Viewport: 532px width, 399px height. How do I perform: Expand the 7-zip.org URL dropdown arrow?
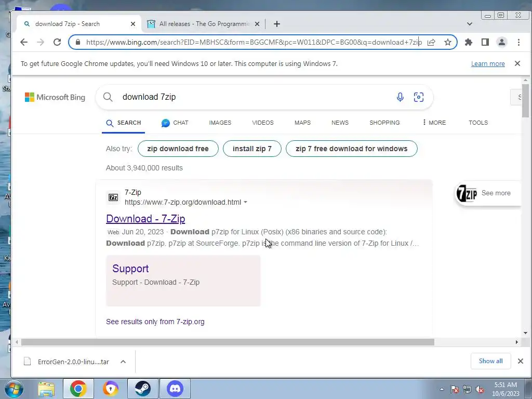click(246, 202)
